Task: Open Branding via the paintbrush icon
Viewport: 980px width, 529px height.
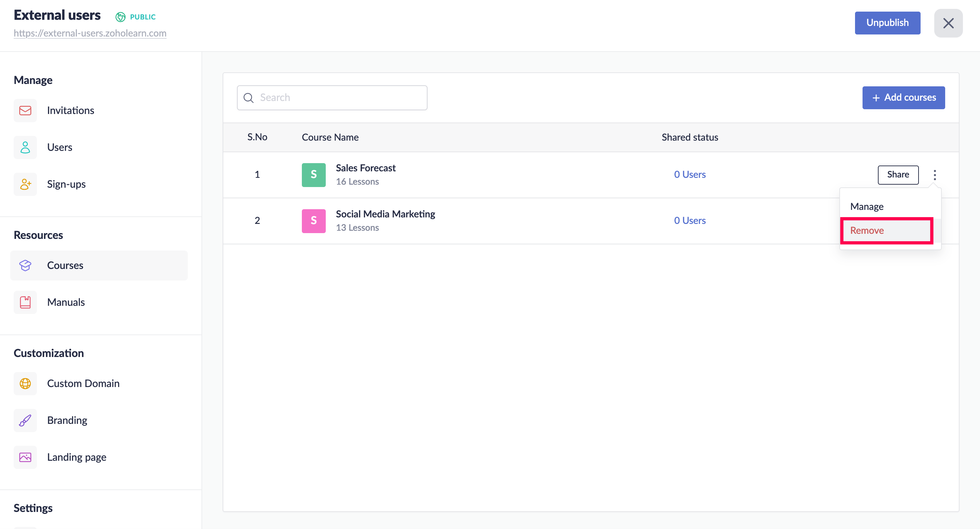Action: click(x=25, y=420)
